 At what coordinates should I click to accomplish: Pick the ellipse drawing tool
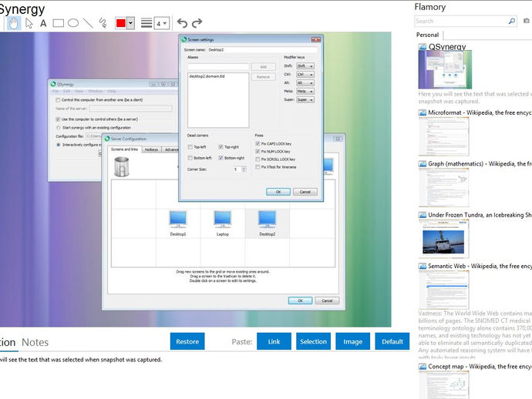[x=73, y=23]
